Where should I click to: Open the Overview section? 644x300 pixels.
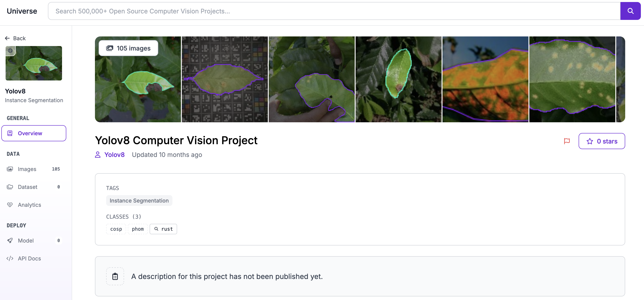pyautogui.click(x=34, y=133)
